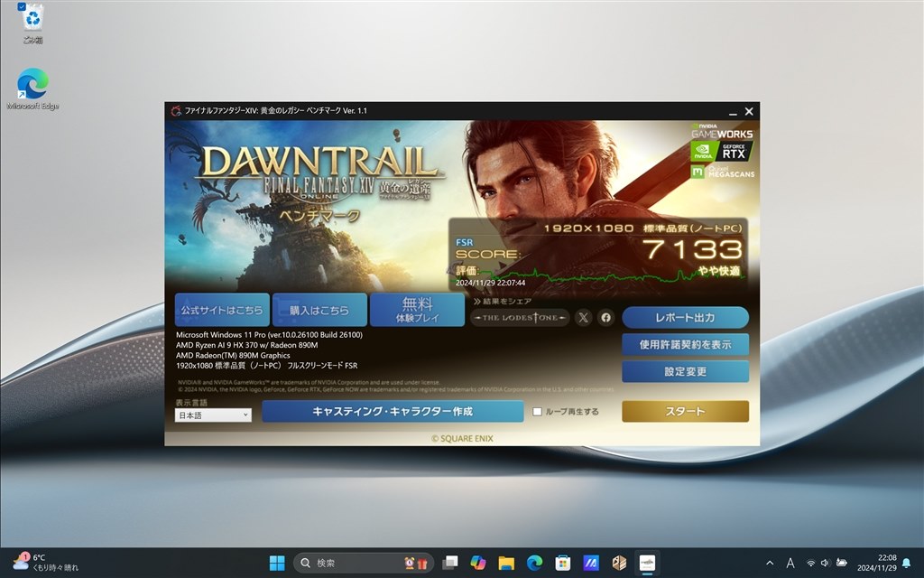Open the Wi-Fi network tray icon

click(x=811, y=564)
